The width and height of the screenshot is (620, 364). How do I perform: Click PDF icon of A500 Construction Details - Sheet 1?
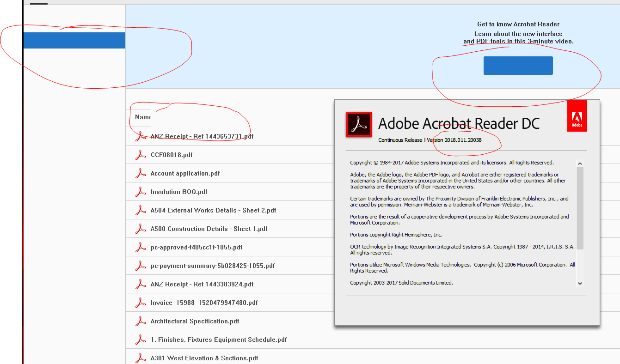tap(141, 229)
